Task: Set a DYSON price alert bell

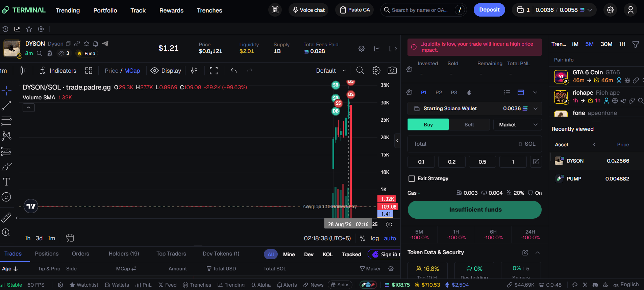Action: pyautogui.click(x=96, y=44)
